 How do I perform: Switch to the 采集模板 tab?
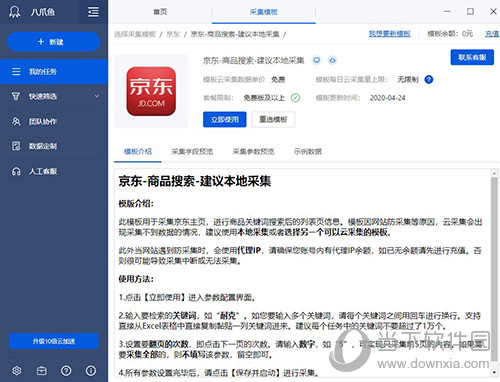[x=264, y=12]
